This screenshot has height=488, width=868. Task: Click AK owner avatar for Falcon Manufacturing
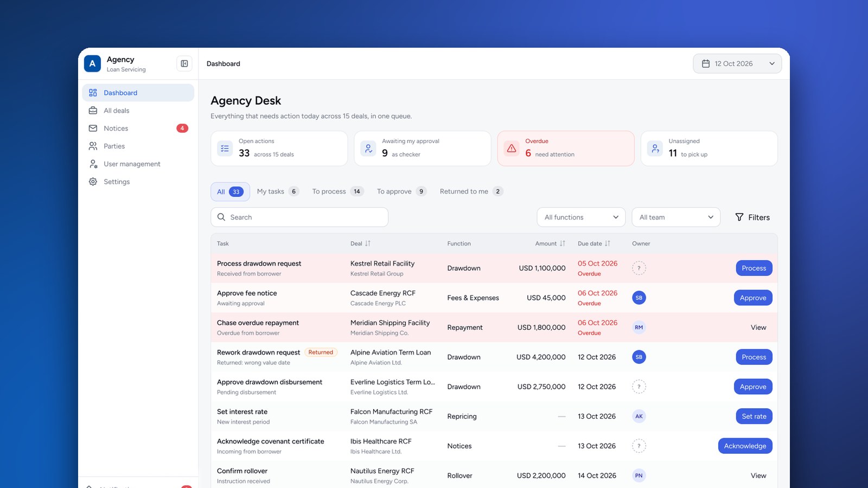pos(639,416)
